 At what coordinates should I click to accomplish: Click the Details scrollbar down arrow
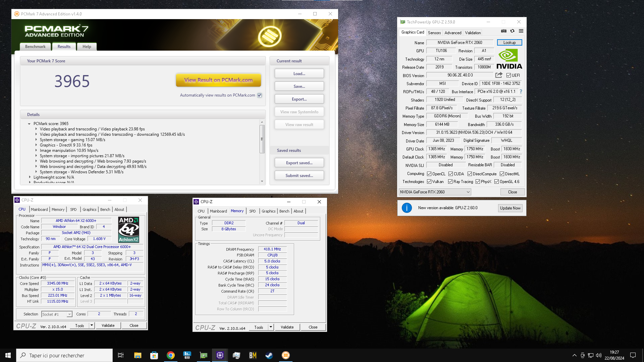click(x=262, y=181)
